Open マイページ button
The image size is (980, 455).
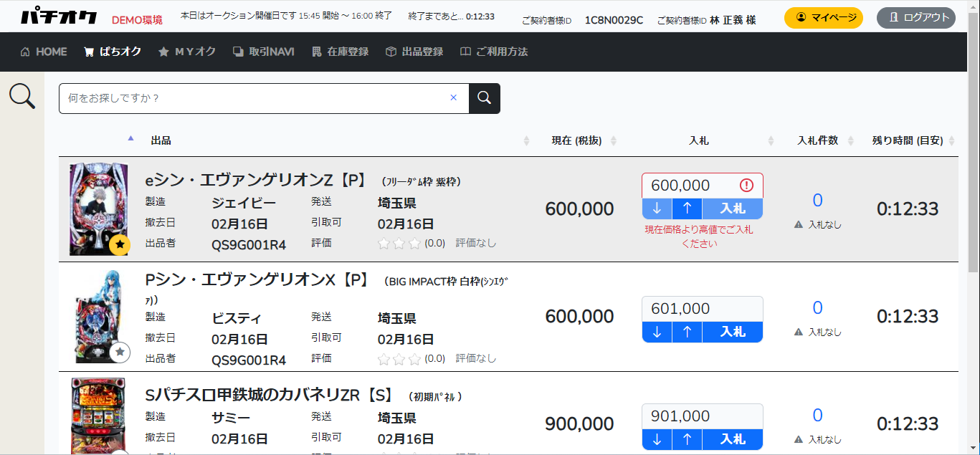coord(824,17)
